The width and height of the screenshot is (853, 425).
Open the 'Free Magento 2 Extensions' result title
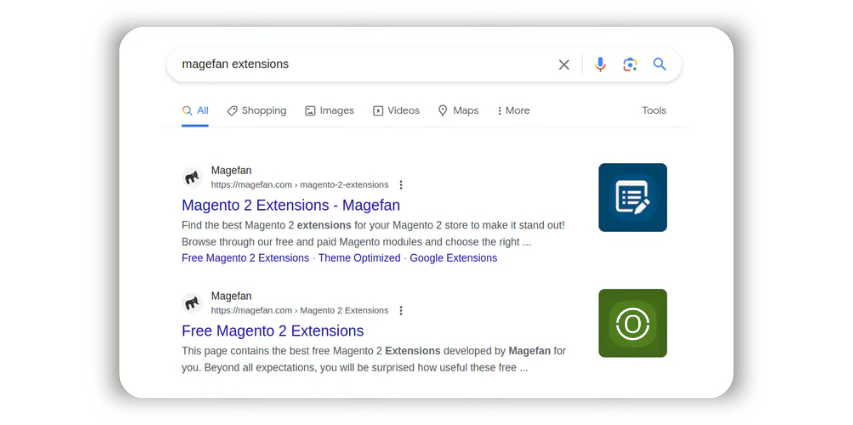tap(273, 331)
